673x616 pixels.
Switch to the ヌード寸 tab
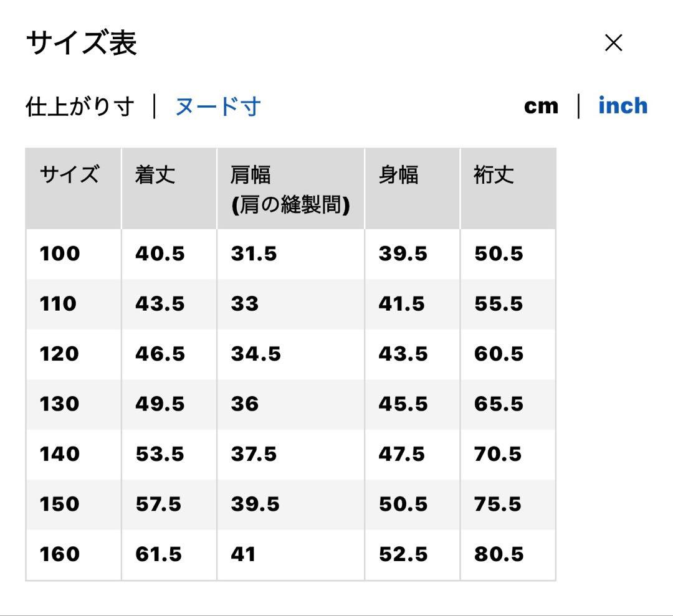click(217, 107)
